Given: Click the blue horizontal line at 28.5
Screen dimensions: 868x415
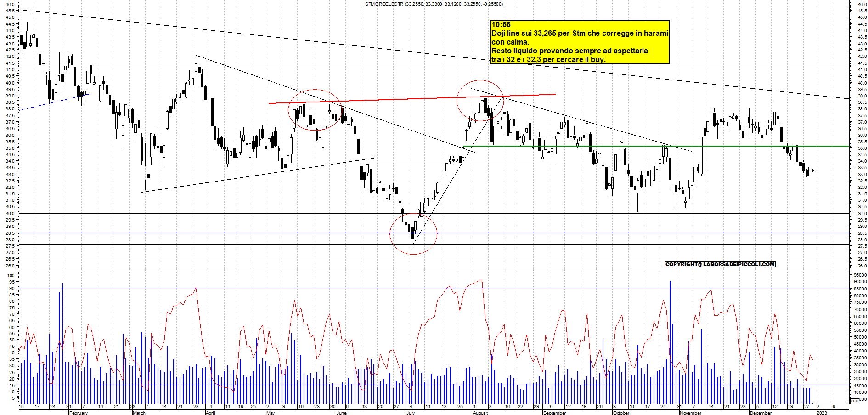Looking at the screenshot, I should (434, 233).
